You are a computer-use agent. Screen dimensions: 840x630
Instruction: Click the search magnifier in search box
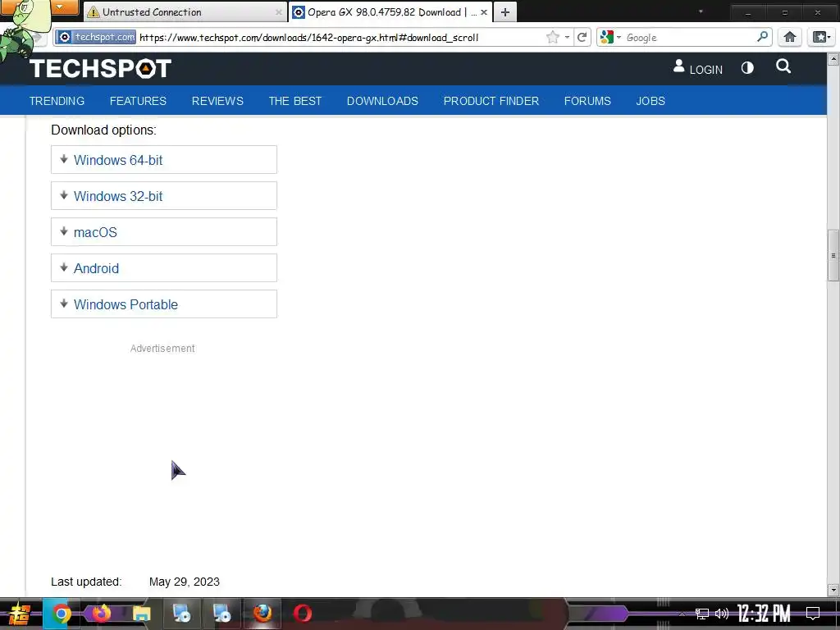pos(762,36)
